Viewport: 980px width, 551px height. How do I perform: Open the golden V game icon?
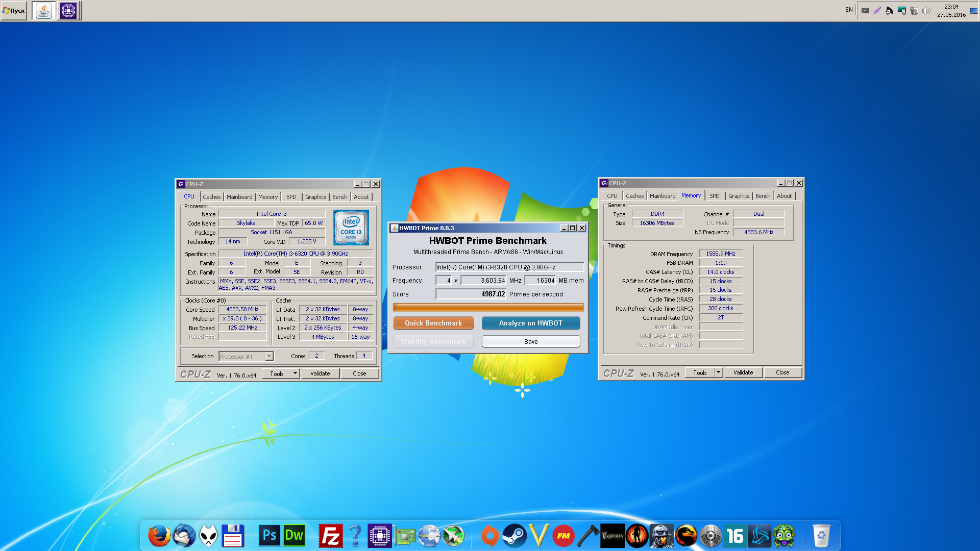[x=539, y=536]
